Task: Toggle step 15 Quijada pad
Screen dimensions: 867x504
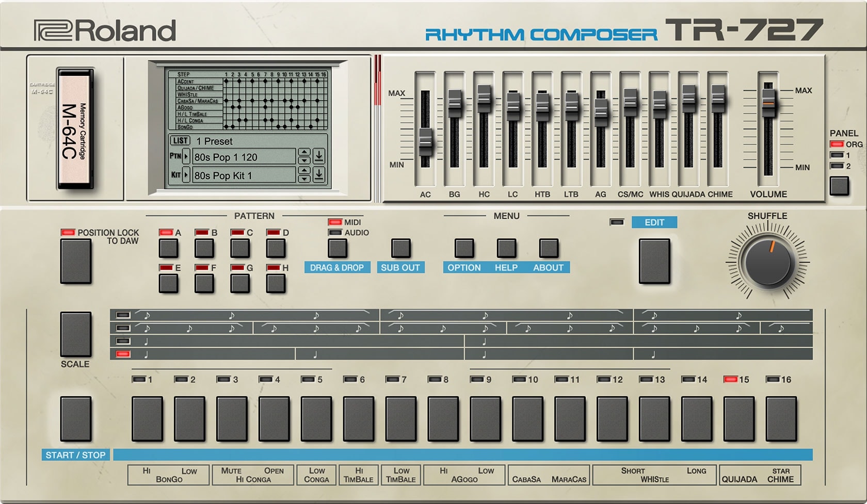Action: [x=740, y=419]
